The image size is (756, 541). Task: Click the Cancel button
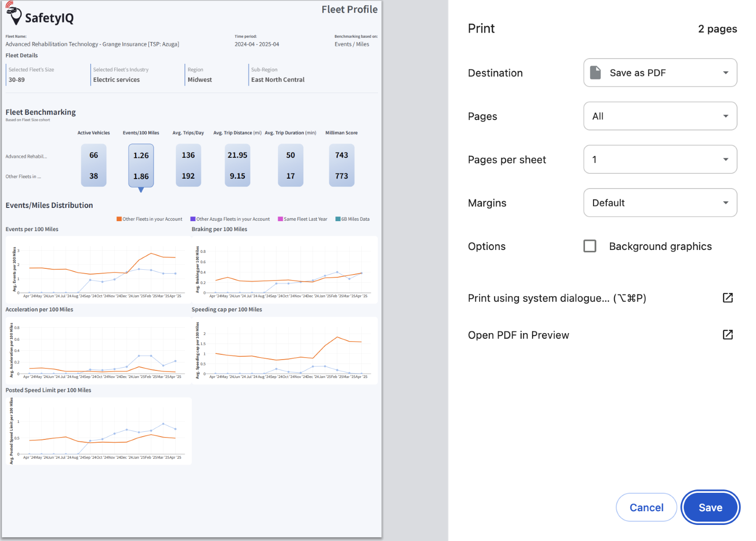(646, 507)
